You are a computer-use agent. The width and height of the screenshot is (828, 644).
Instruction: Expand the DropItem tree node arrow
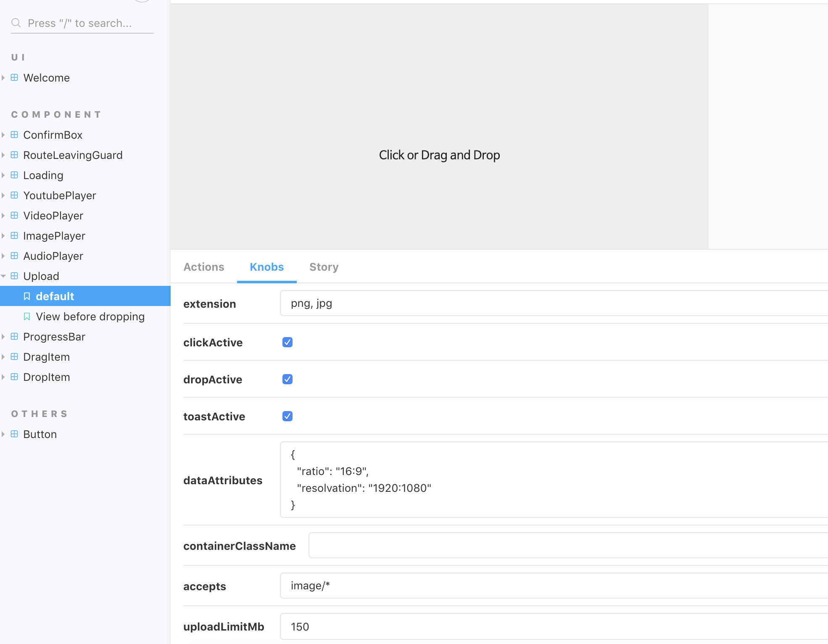pos(3,377)
